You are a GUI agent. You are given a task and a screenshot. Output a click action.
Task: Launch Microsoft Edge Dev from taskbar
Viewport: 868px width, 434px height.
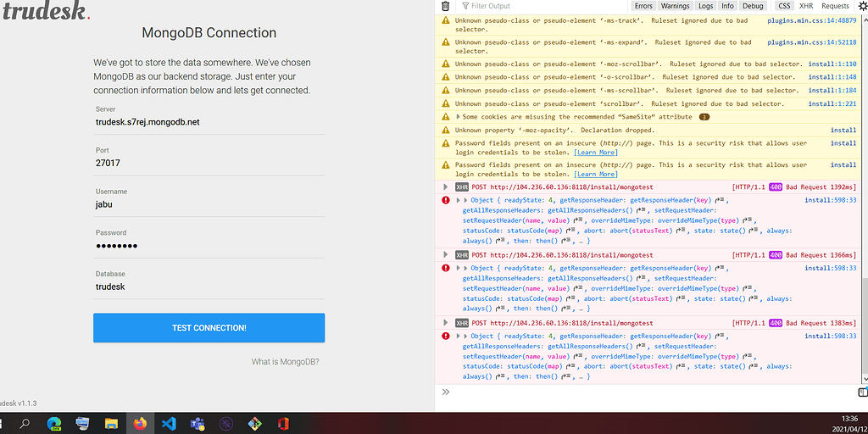click(53, 423)
